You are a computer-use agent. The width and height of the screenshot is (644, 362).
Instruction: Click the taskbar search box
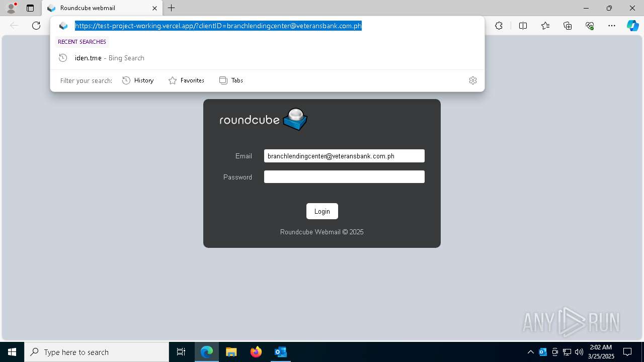click(97, 352)
